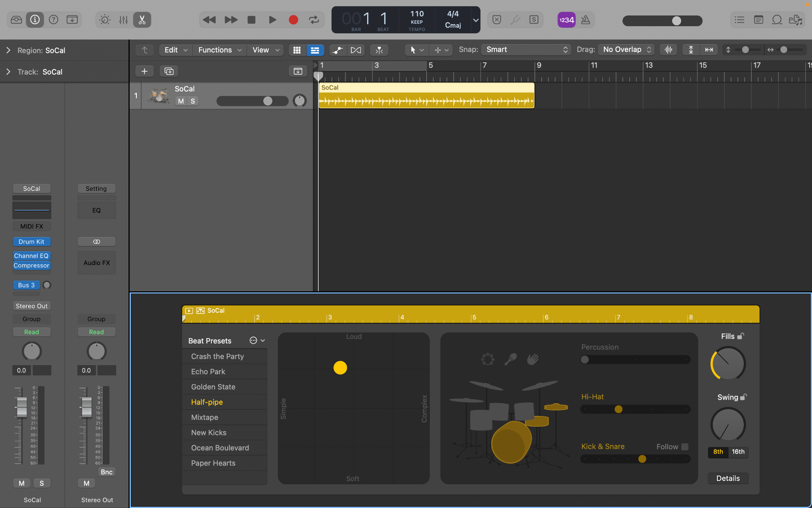The width and height of the screenshot is (812, 508).
Task: Switch Fills resolution to 16th
Action: [x=738, y=452]
